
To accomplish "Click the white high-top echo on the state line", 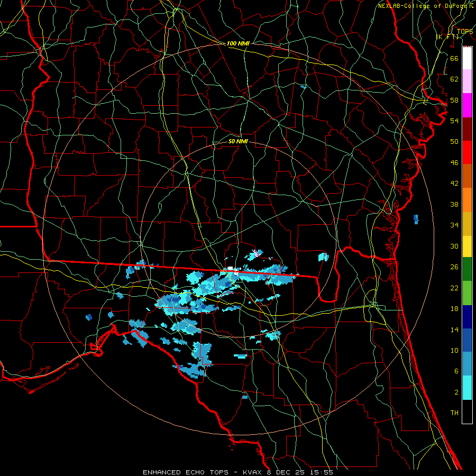I will click(x=233, y=270).
